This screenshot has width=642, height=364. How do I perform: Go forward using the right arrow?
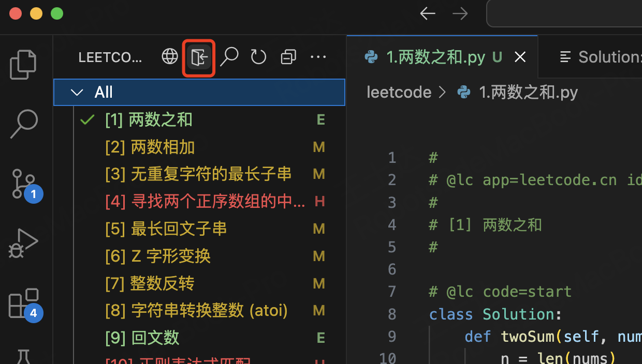(x=460, y=13)
